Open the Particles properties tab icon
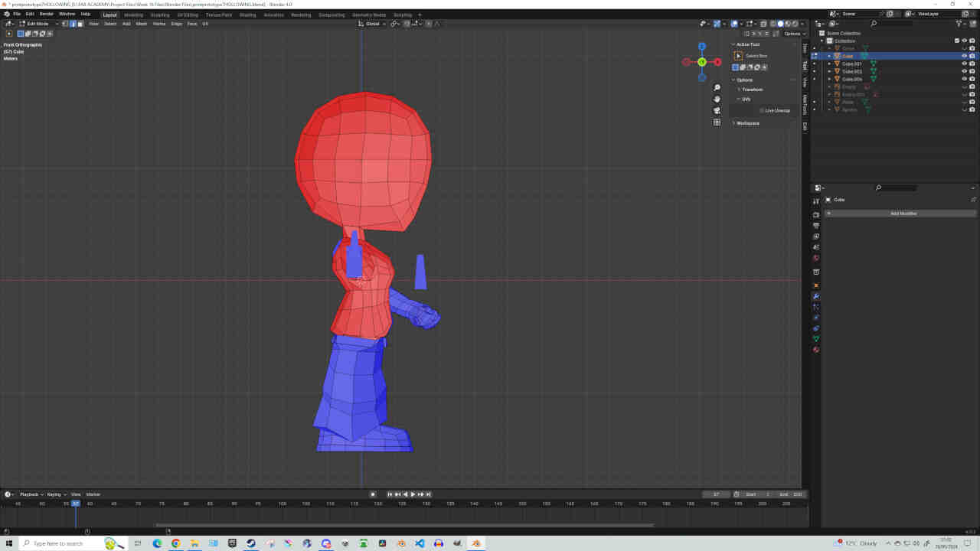This screenshot has width=980, height=551. 816,307
